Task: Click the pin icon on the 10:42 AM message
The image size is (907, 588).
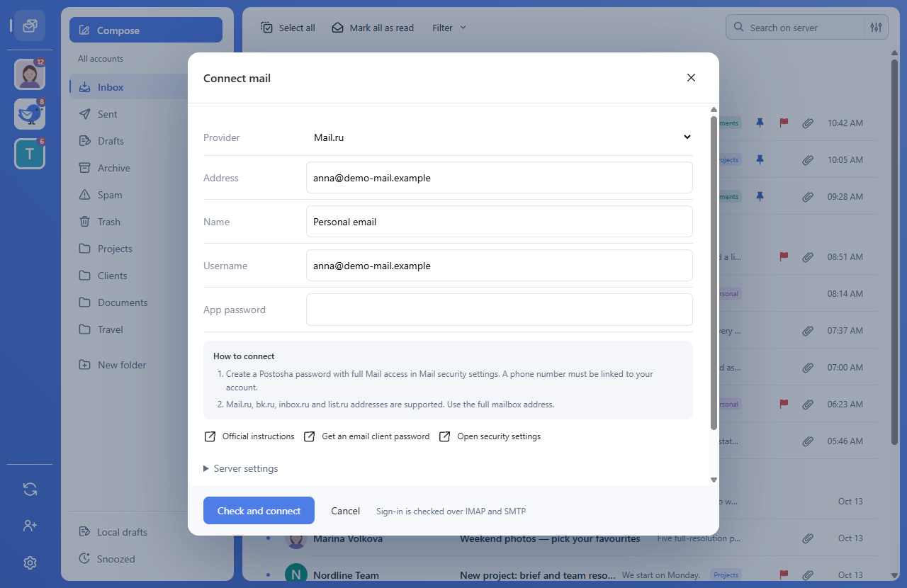Action: pos(760,123)
